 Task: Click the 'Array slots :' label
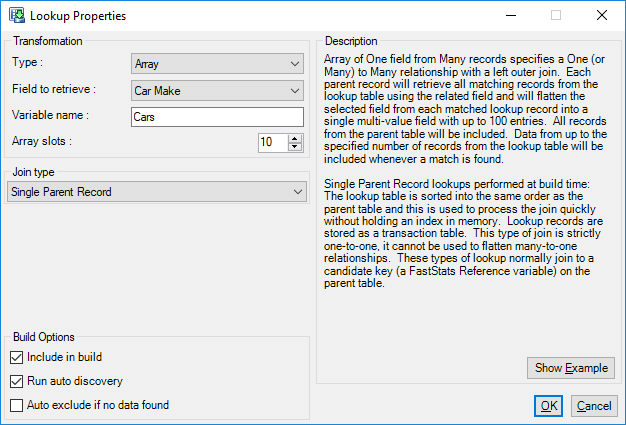click(42, 141)
